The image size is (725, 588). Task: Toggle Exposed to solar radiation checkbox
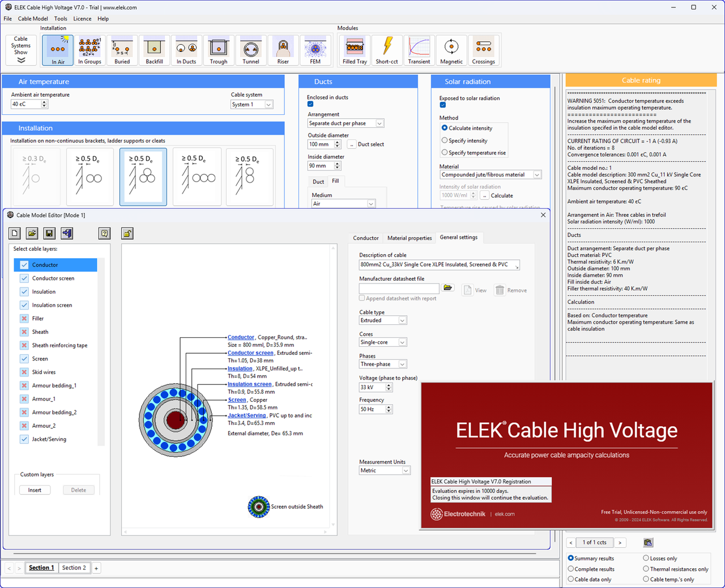(443, 105)
